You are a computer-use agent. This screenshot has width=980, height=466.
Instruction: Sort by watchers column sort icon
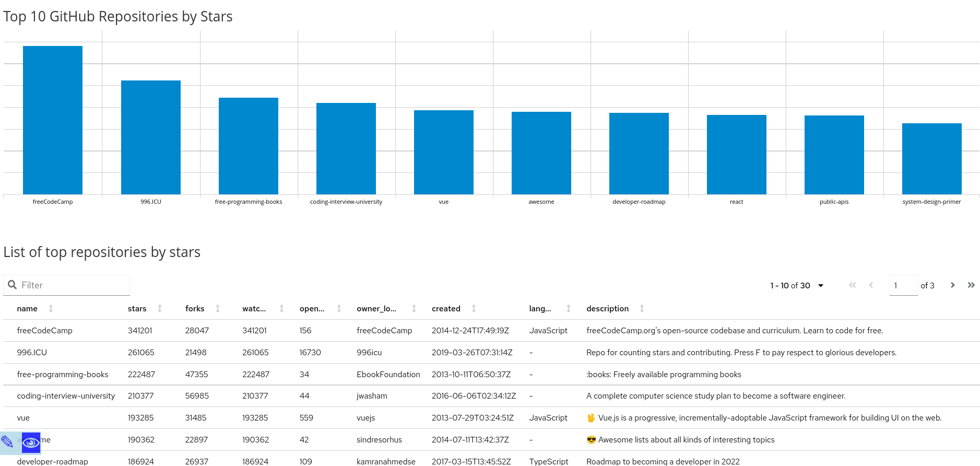pyautogui.click(x=281, y=309)
